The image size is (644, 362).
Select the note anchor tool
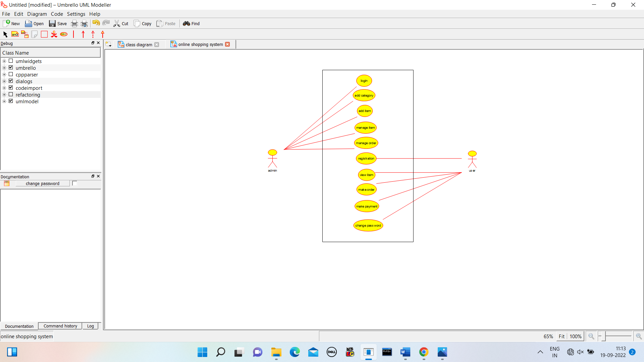pos(24,34)
